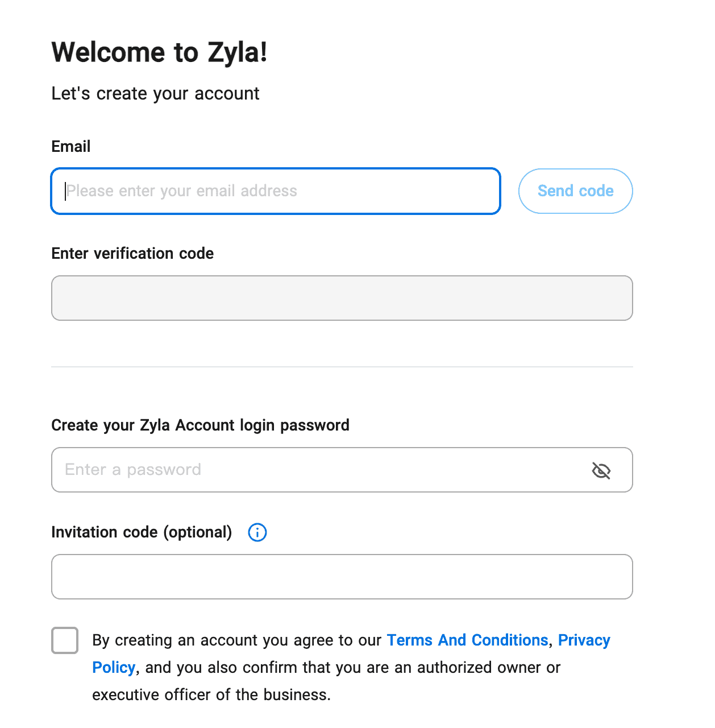Click the Email field label
Image resolution: width=715 pixels, height=728 pixels.
point(71,147)
